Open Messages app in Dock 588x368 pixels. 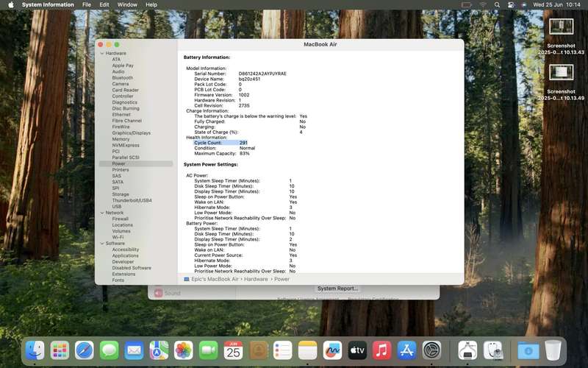point(109,350)
